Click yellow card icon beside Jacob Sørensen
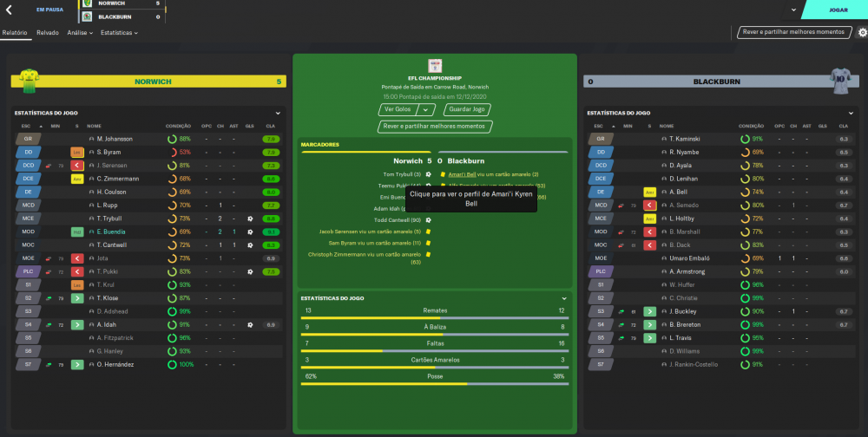Viewport: 868px width, 437px height. pyautogui.click(x=428, y=232)
